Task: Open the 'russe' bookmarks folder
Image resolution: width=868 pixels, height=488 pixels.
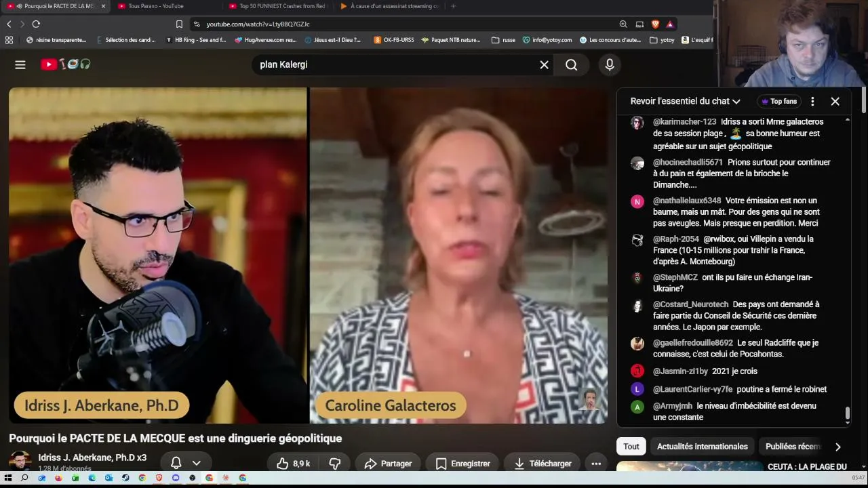Action: pos(503,40)
